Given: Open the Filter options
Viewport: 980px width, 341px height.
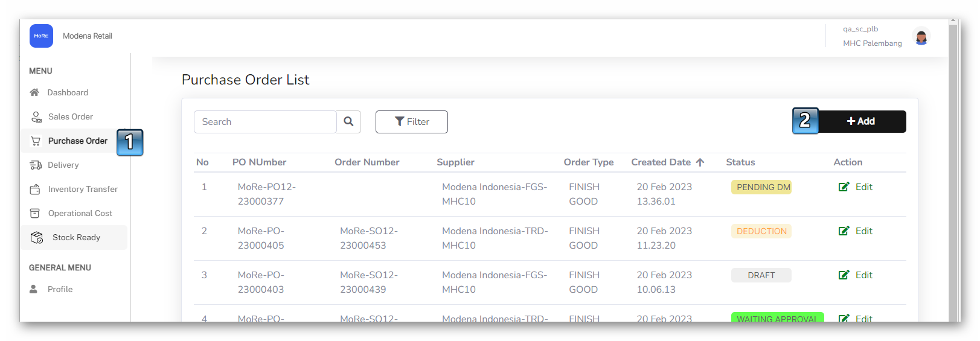Looking at the screenshot, I should pyautogui.click(x=411, y=122).
